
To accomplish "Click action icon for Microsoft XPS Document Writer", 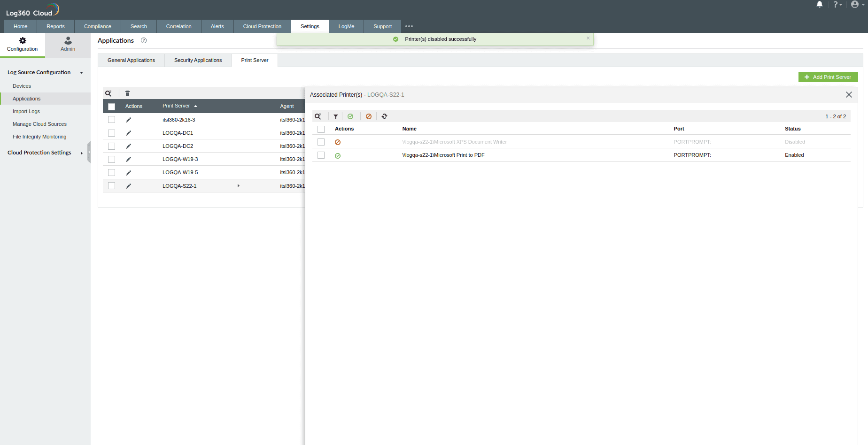I will 338,142.
